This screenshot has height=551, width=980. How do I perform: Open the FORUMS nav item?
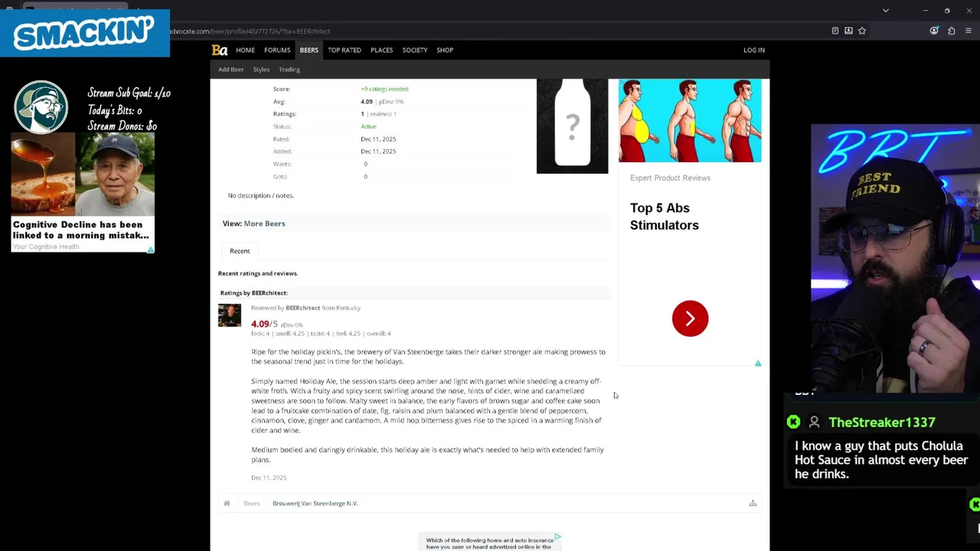click(277, 51)
